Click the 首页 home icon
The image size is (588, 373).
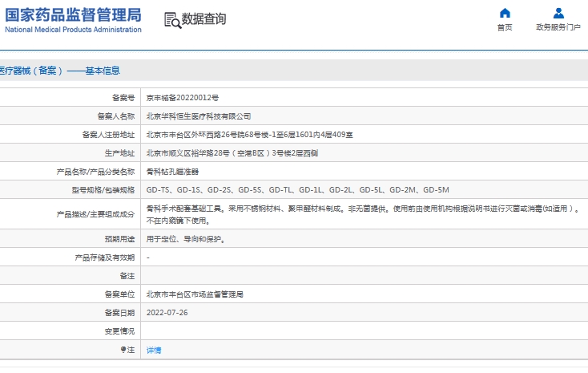pos(505,13)
